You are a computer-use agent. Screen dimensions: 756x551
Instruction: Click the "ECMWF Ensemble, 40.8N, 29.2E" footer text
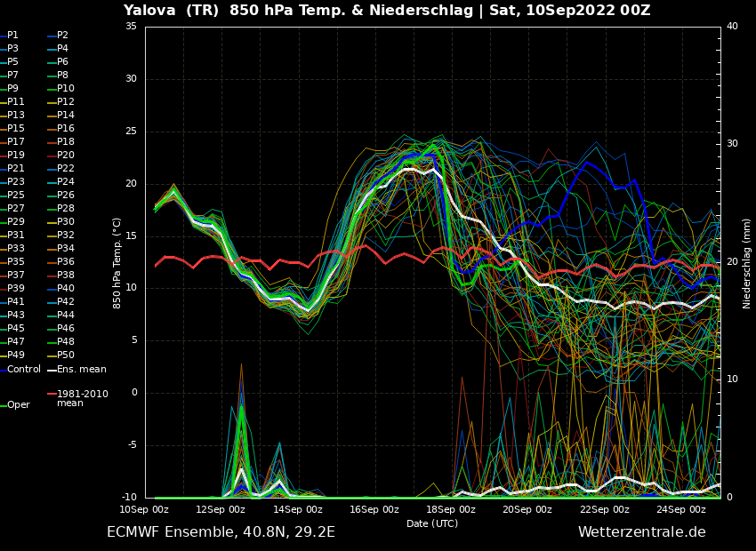(221, 532)
